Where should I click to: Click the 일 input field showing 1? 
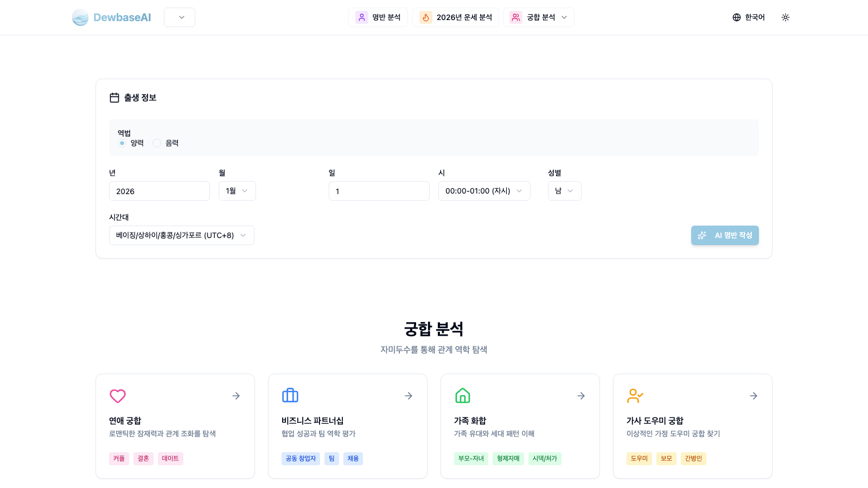coord(379,191)
